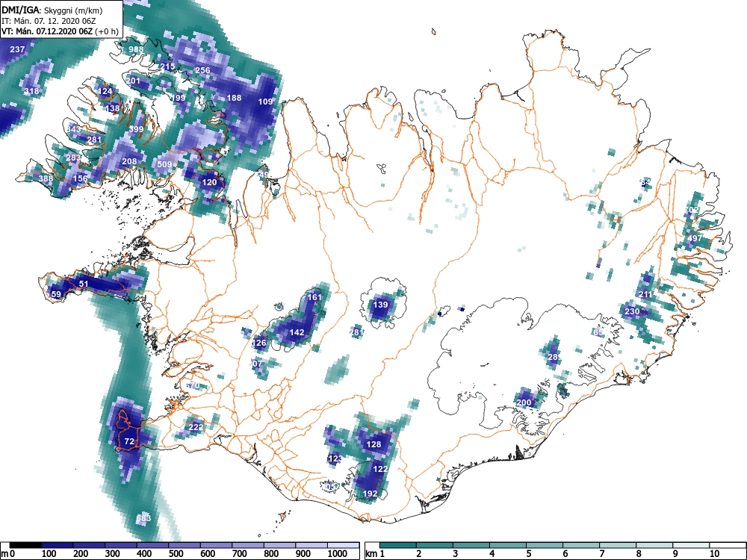The image size is (747, 560).
Task: Click the visibility value "120"
Action: pos(209,182)
